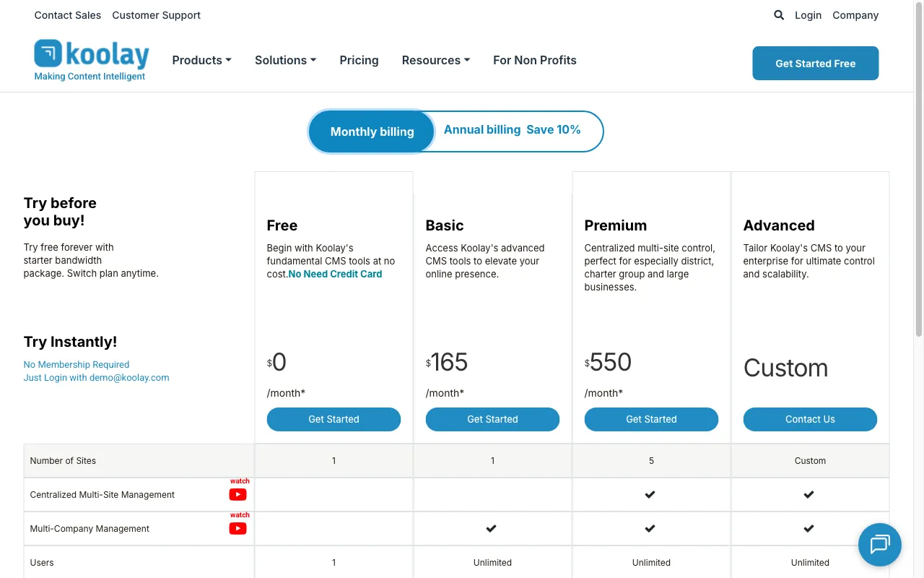Screen dimensions: 924x578
Task: Click No Membership Required link
Action: click(x=77, y=365)
